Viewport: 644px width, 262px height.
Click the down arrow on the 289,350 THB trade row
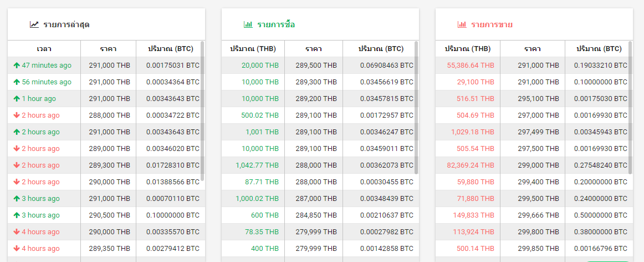(x=17, y=249)
